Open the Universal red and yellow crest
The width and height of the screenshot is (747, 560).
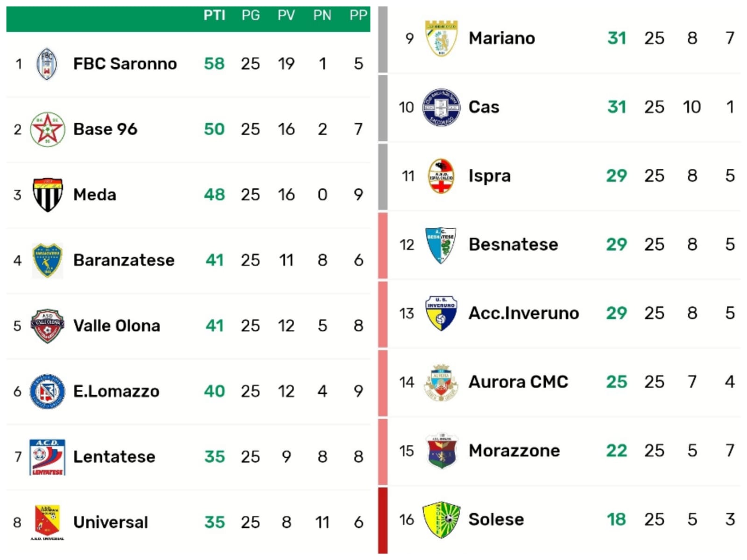pos(47,522)
